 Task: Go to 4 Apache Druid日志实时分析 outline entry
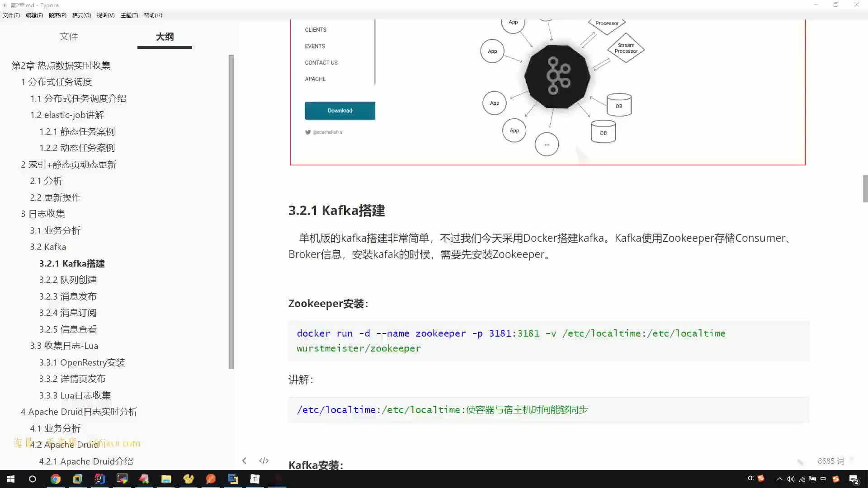coord(79,412)
